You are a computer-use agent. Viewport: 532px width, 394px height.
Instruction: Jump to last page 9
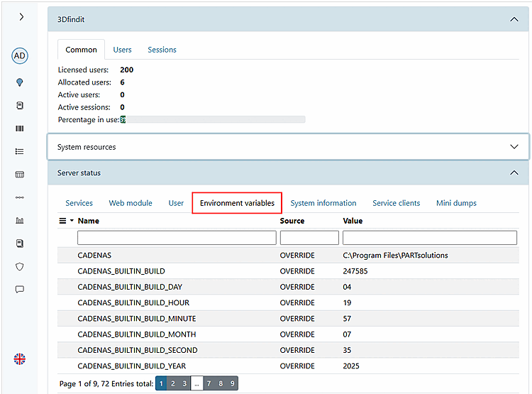coord(231,383)
